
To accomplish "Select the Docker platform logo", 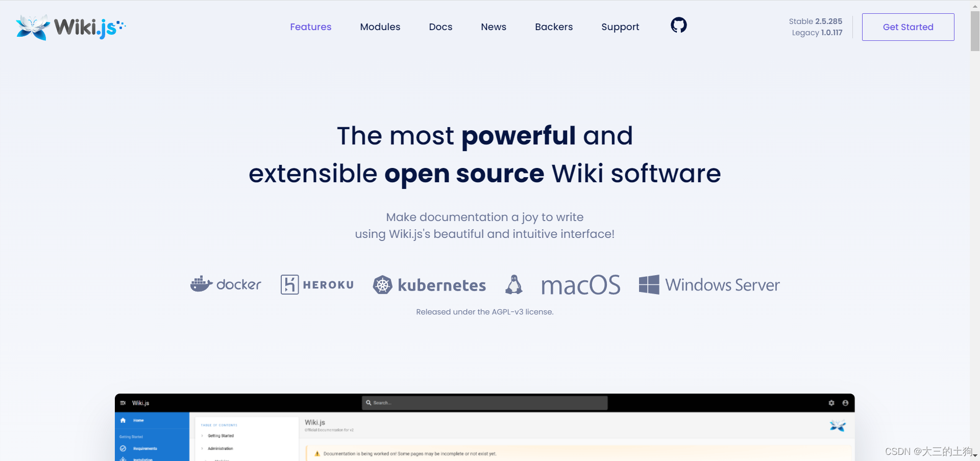I will pyautogui.click(x=226, y=284).
